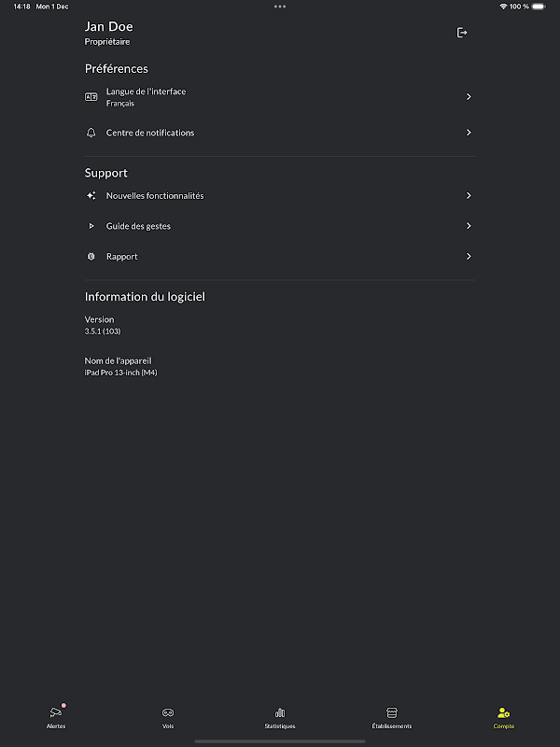
Task: Tap the chevron on the Rapport row
Action: tap(469, 256)
